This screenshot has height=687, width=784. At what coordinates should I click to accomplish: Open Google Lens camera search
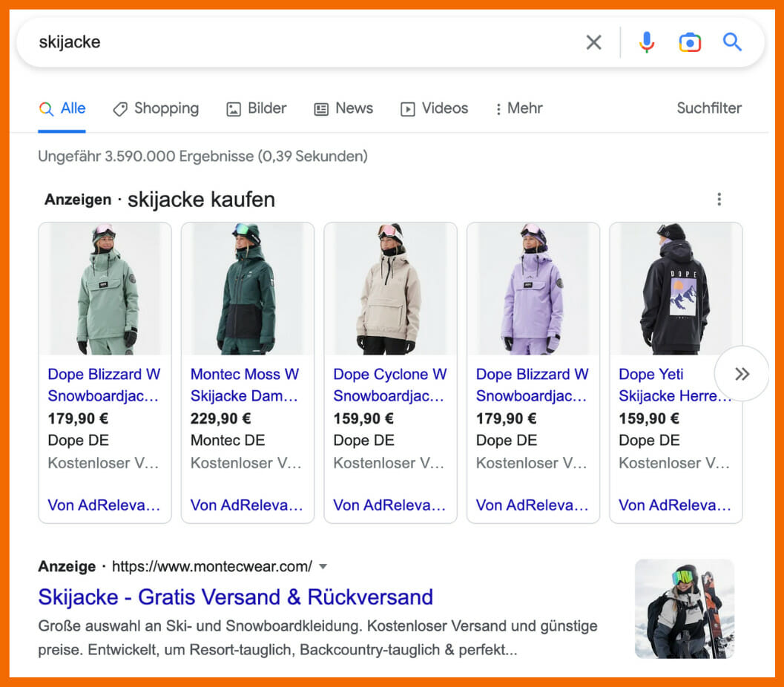[690, 42]
